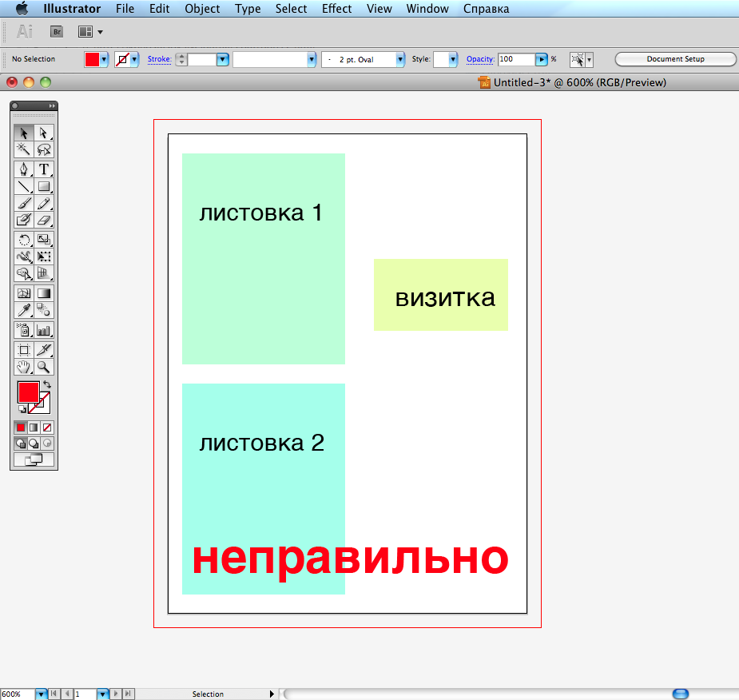This screenshot has width=739, height=700.
Task: Select the Line Segment tool
Action: pyautogui.click(x=23, y=186)
